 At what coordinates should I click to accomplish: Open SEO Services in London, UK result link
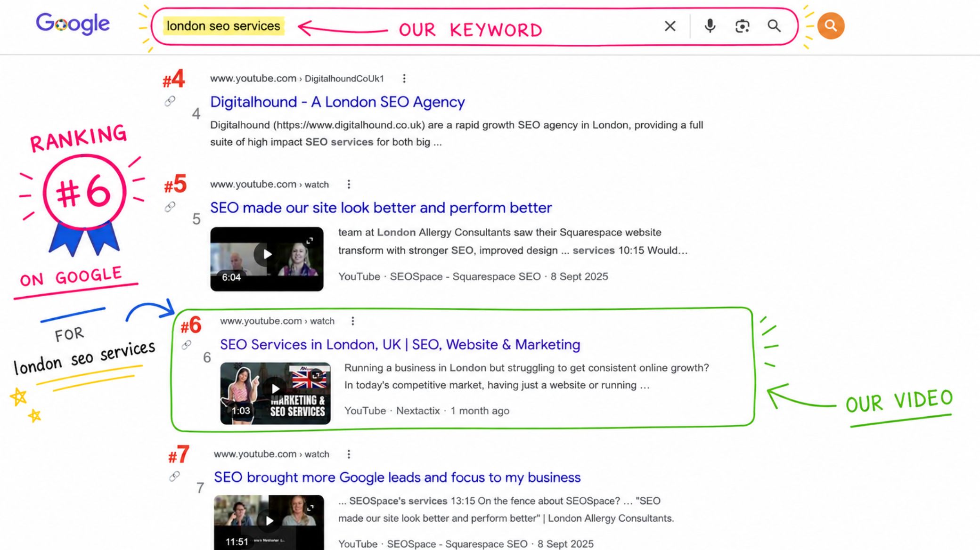pos(400,345)
